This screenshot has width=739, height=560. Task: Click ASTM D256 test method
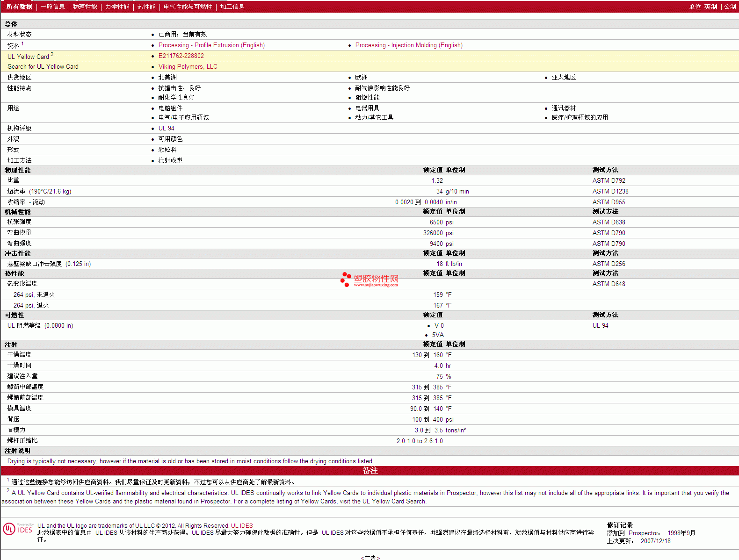coord(609,264)
